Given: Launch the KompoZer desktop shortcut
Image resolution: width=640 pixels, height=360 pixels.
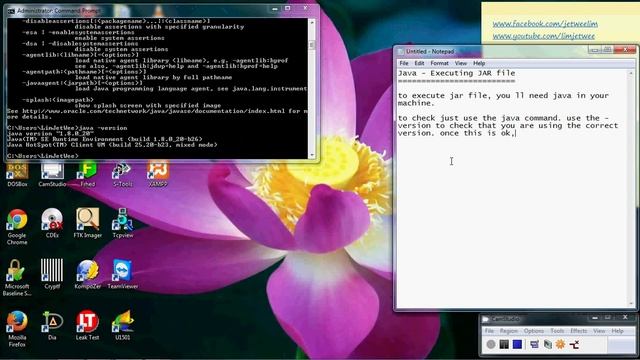Looking at the screenshot, I should tap(87, 274).
